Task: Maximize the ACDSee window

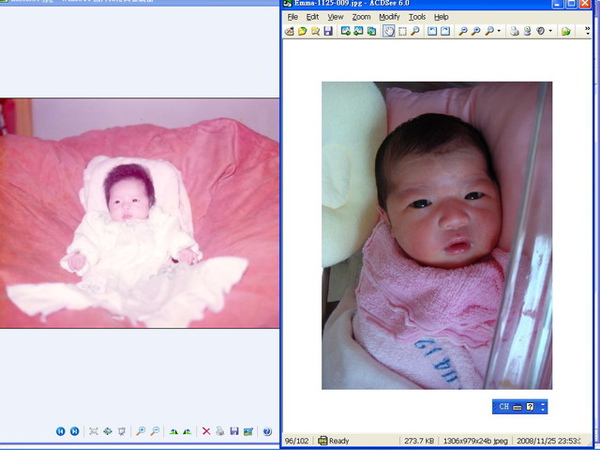Action: click(x=571, y=4)
